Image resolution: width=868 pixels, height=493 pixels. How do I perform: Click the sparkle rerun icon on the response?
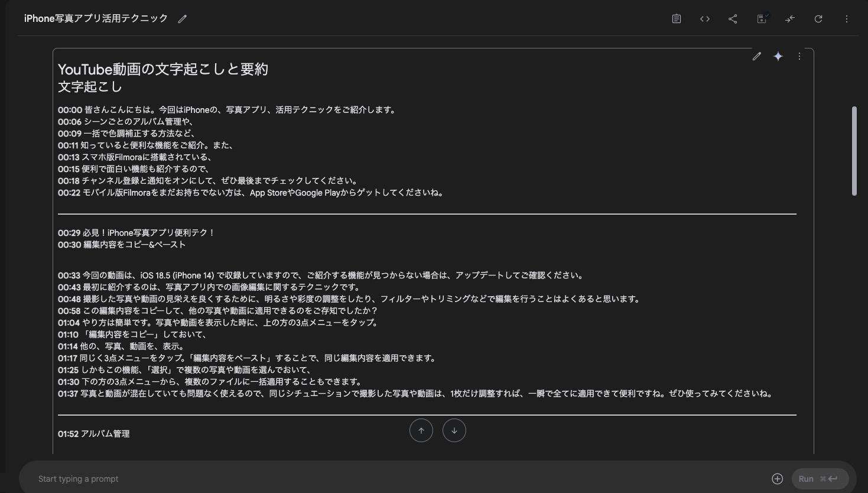778,56
